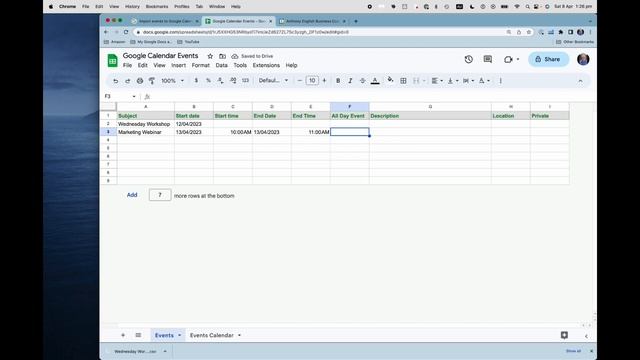Viewport: 640px width, 360px height.
Task: Open the text wrapping dropdown
Action: point(468,81)
